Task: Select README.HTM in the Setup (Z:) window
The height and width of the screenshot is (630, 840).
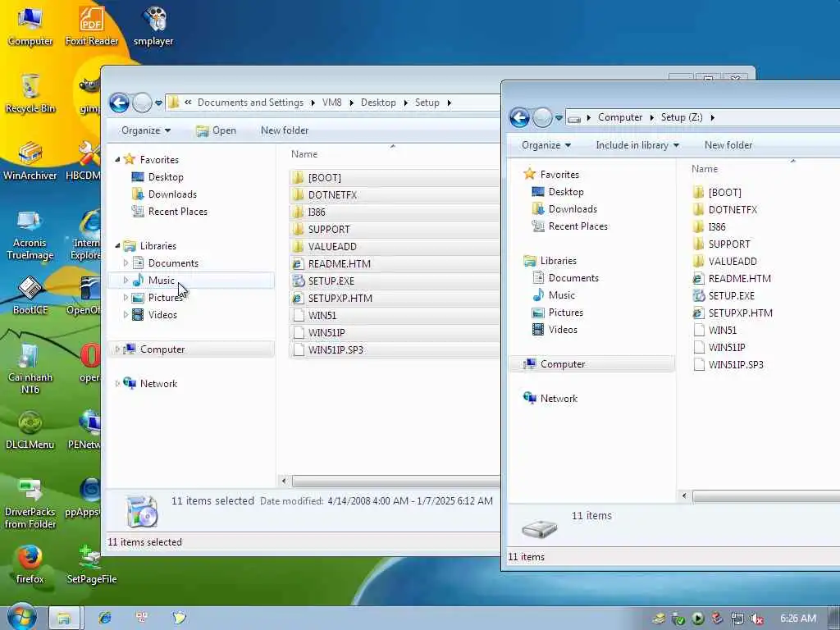Action: tap(739, 279)
